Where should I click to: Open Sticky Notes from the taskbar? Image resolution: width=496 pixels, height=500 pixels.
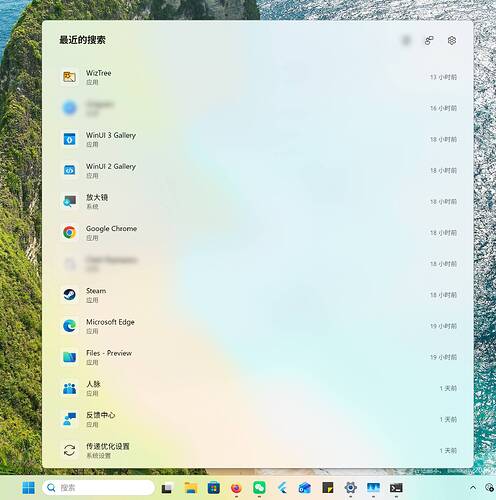click(x=328, y=488)
